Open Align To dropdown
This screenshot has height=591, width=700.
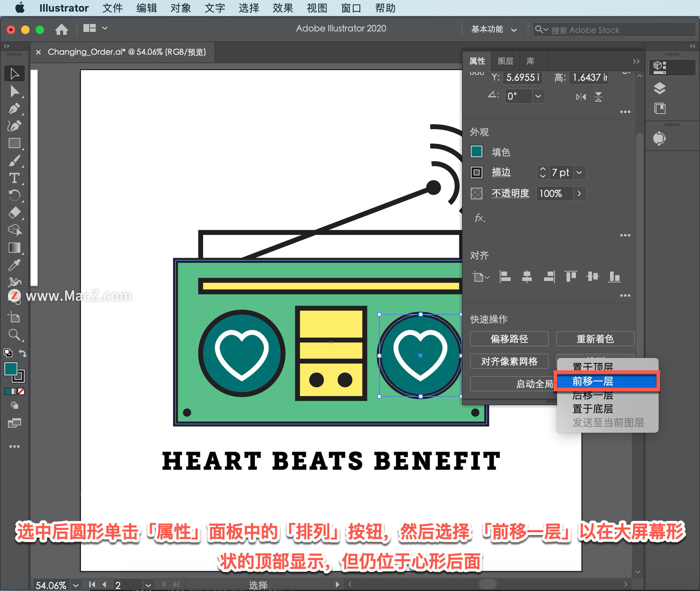pos(481,277)
